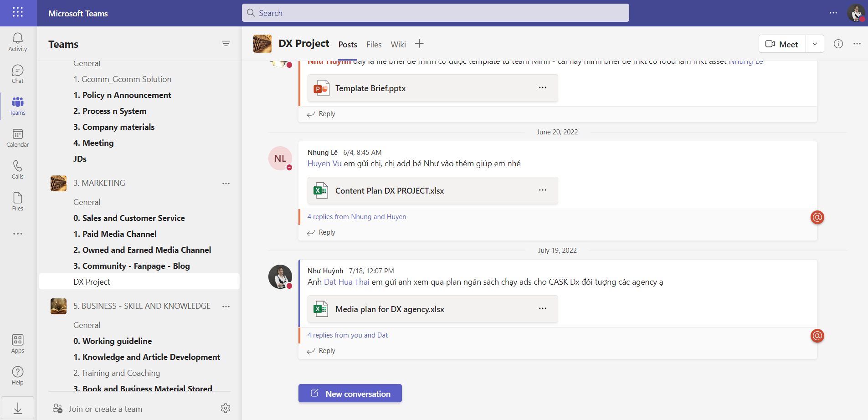
Task: Open the Activity feed
Action: click(18, 42)
